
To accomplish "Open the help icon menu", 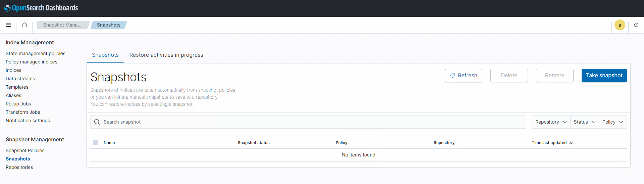I will point(636,25).
